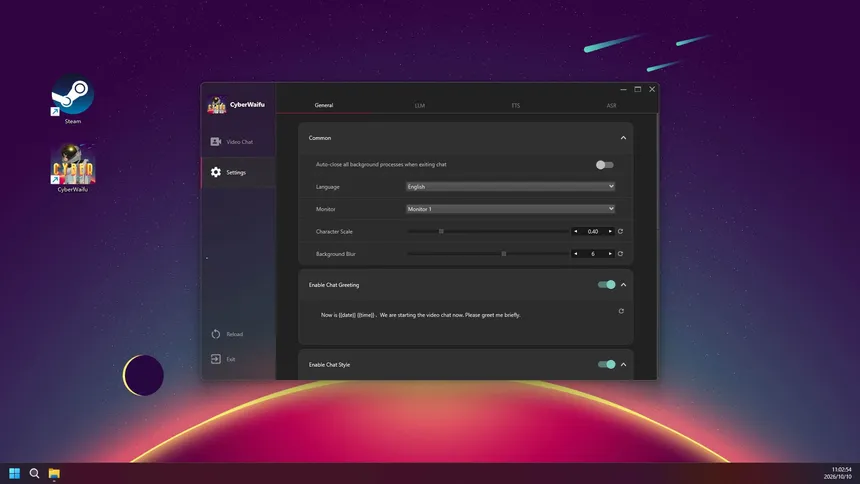
Task: Click the Settings gear icon
Action: (x=216, y=172)
